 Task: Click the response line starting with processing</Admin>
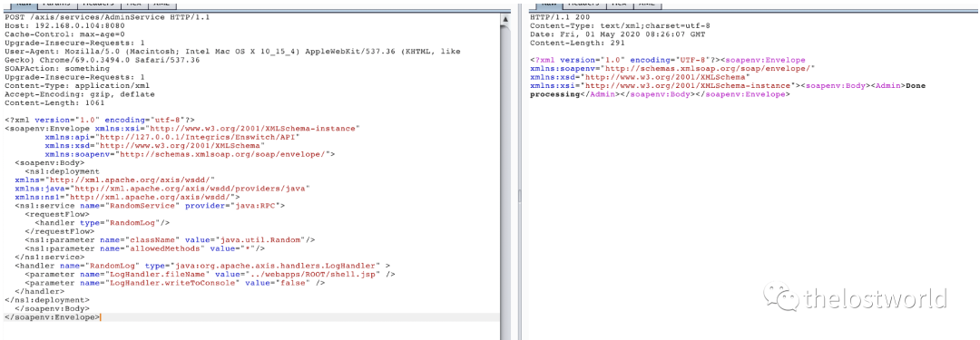pos(661,94)
